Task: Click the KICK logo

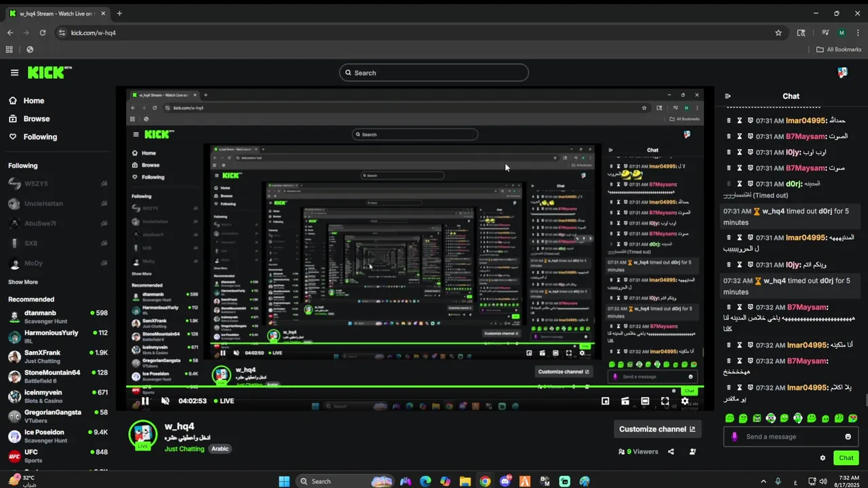Action: (50, 73)
